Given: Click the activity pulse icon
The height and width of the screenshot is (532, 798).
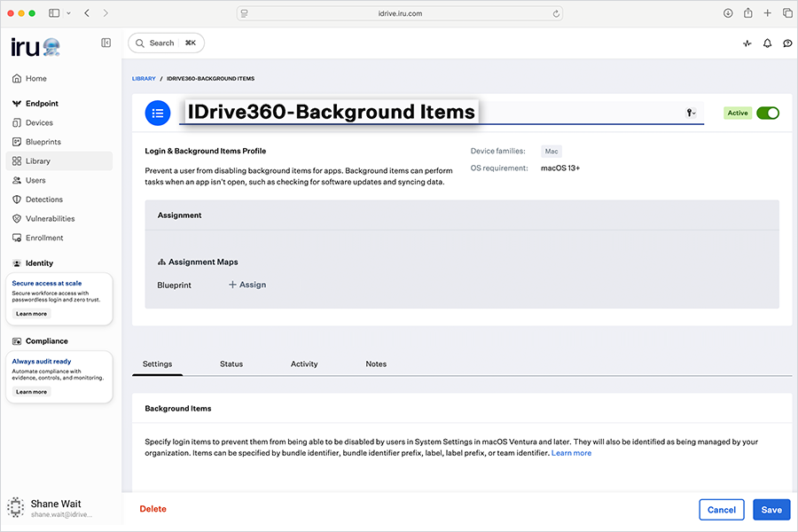Looking at the screenshot, I should point(747,43).
